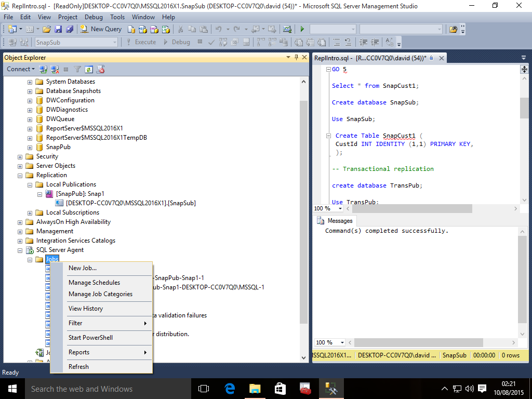532x399 pixels.
Task: Open the SnapSub database dropdown
Action: click(x=113, y=42)
